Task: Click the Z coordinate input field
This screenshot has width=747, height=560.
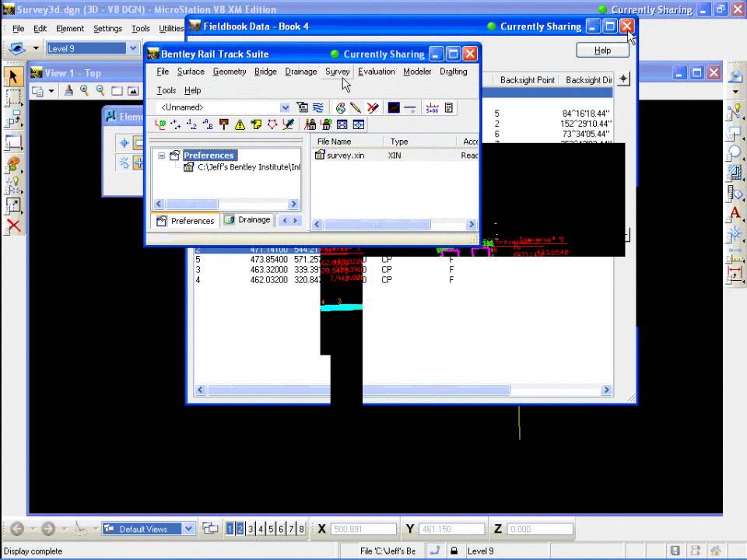Action: pos(540,529)
